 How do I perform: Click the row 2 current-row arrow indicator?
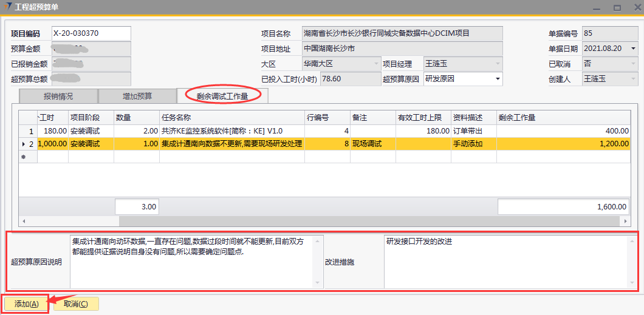[x=24, y=144]
